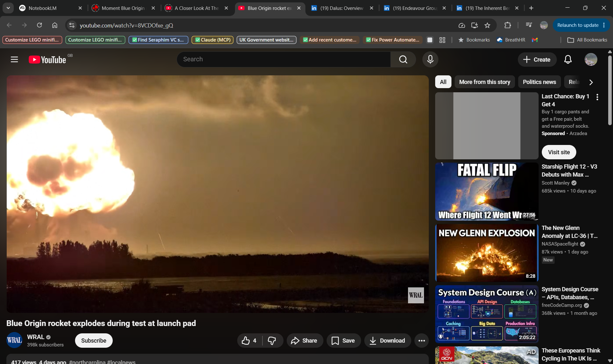
Task: Open the tab search dropdown
Action: coord(8,8)
